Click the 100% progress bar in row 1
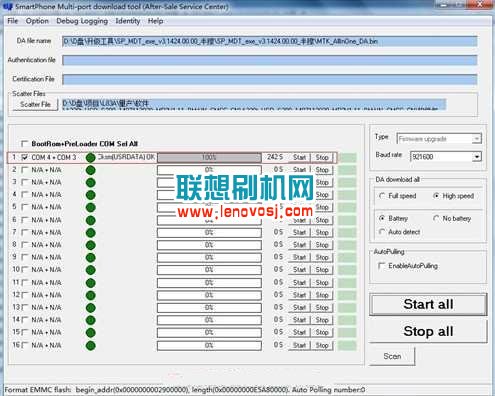The height and width of the screenshot is (396, 495). tap(209, 157)
